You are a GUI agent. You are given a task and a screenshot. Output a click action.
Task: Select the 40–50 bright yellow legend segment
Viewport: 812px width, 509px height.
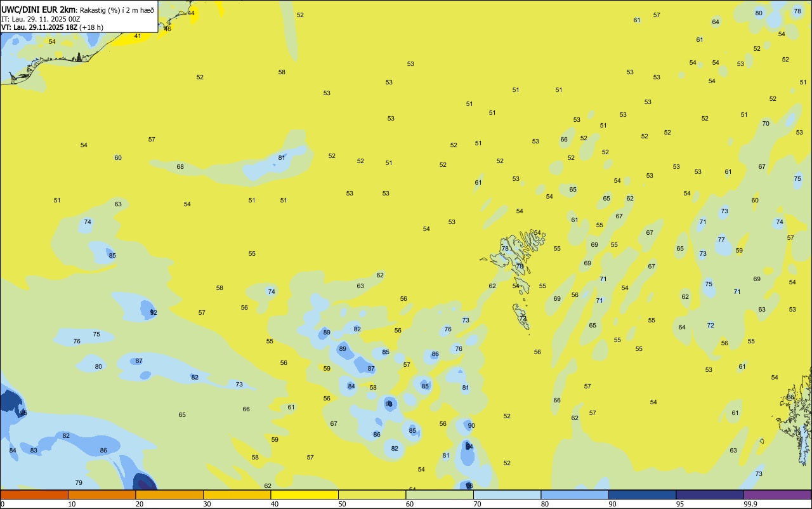304,494
